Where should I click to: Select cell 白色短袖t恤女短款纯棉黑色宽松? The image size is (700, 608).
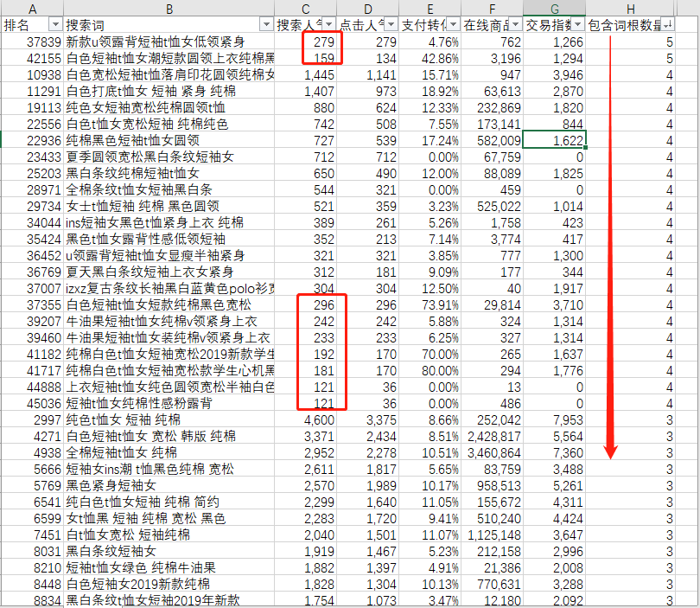[x=169, y=304]
